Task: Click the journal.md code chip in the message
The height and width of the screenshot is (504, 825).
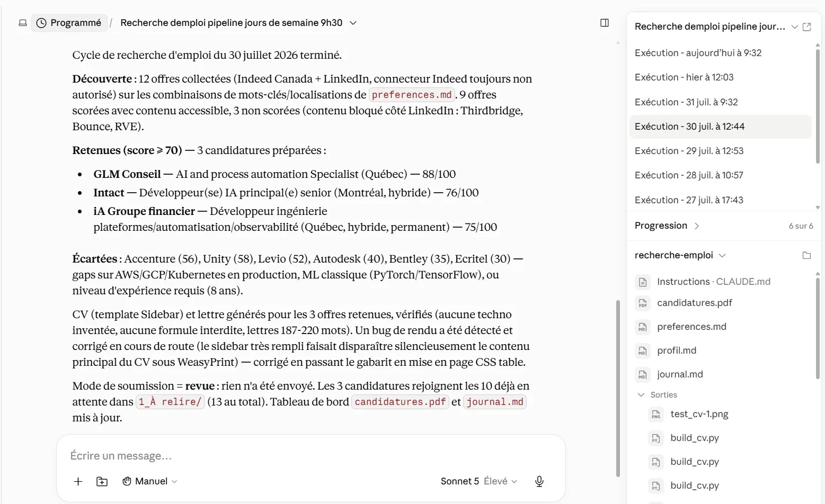Action: pos(495,402)
